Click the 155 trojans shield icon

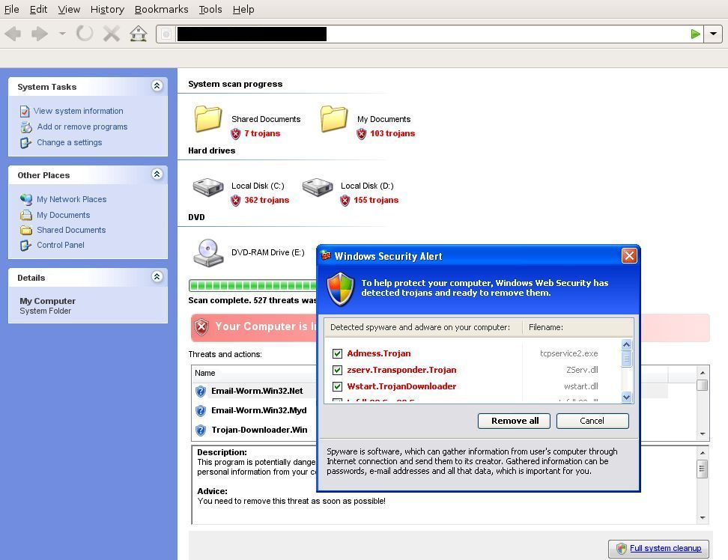pos(345,201)
